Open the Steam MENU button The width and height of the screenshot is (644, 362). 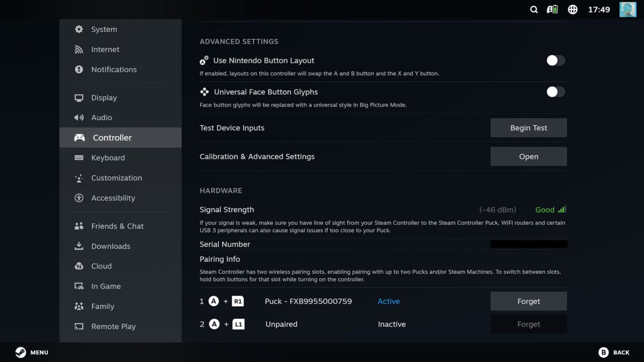coord(32,352)
